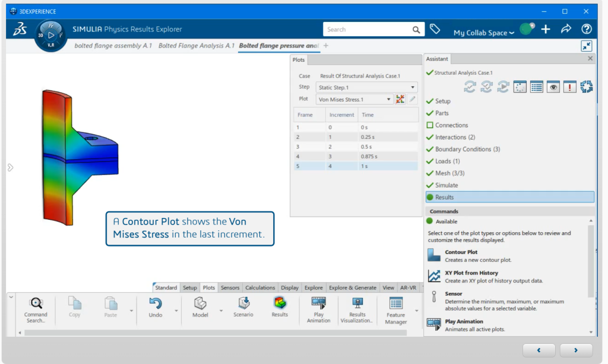Screen dimensions: 608x364
Task: Click the blue circular arrows update icon
Action: click(x=587, y=87)
